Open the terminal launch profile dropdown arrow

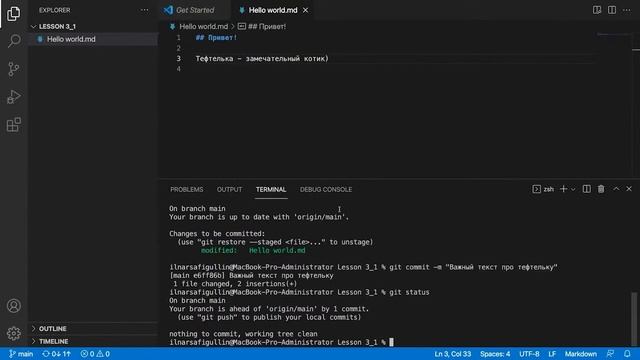point(573,189)
